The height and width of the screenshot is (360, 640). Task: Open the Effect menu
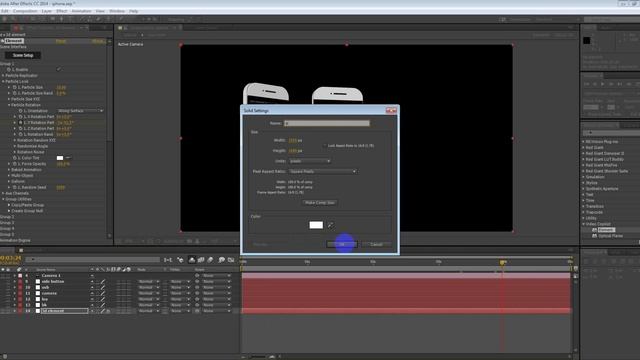tap(61, 11)
